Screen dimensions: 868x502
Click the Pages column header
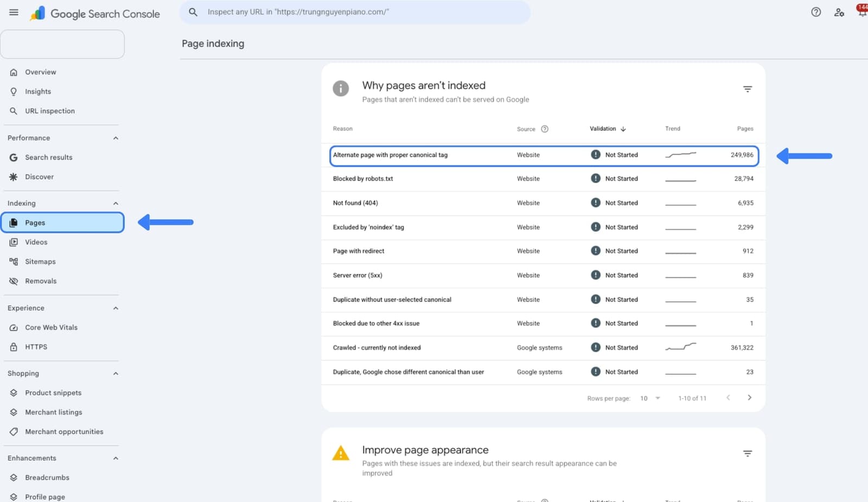click(745, 129)
